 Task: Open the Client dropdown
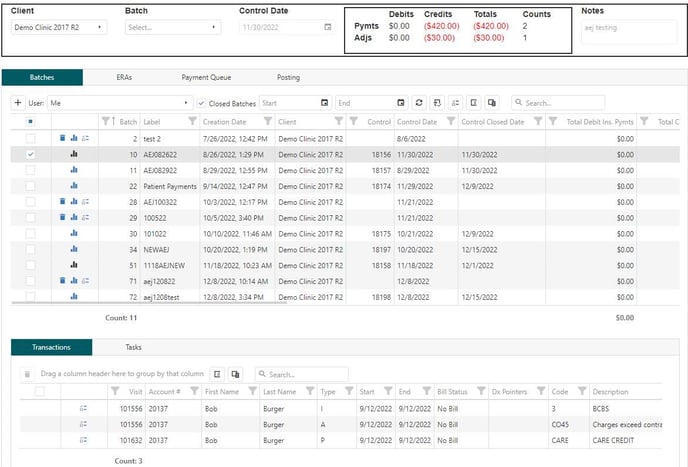[x=59, y=28]
